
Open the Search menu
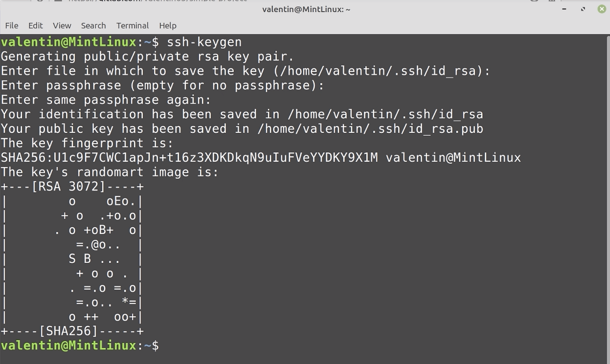tap(93, 26)
